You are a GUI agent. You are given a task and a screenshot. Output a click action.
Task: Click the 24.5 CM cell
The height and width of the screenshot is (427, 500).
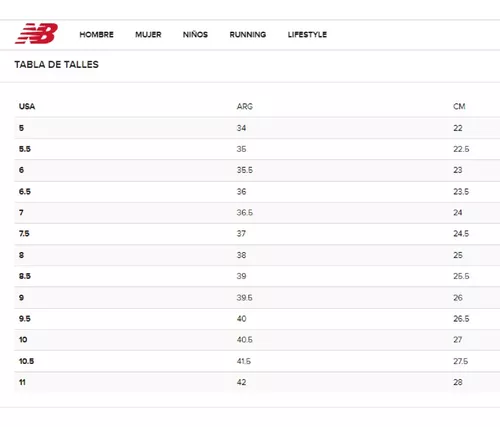tap(461, 234)
